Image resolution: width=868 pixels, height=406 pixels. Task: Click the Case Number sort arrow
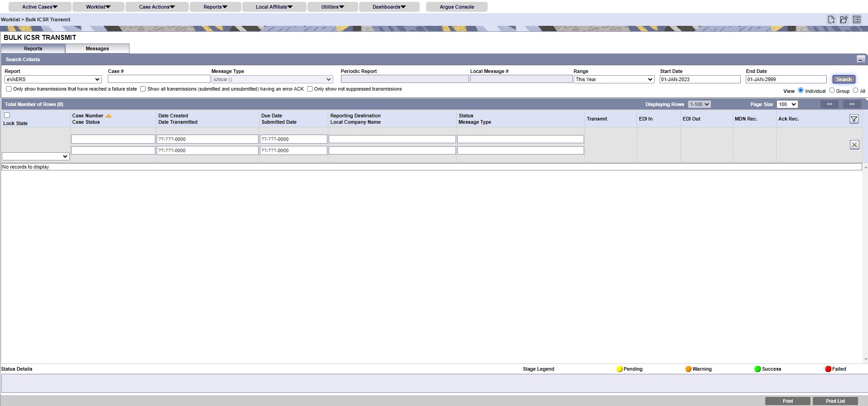[x=108, y=116]
